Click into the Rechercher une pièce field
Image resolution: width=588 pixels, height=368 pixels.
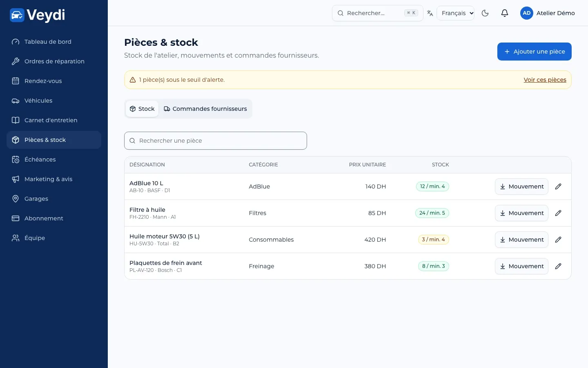[216, 141]
